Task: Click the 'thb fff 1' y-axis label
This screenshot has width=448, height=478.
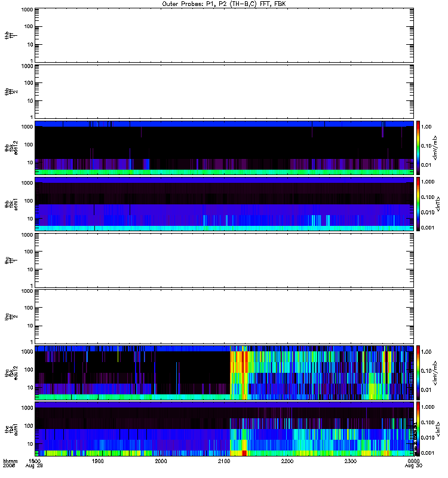Action: (11, 35)
